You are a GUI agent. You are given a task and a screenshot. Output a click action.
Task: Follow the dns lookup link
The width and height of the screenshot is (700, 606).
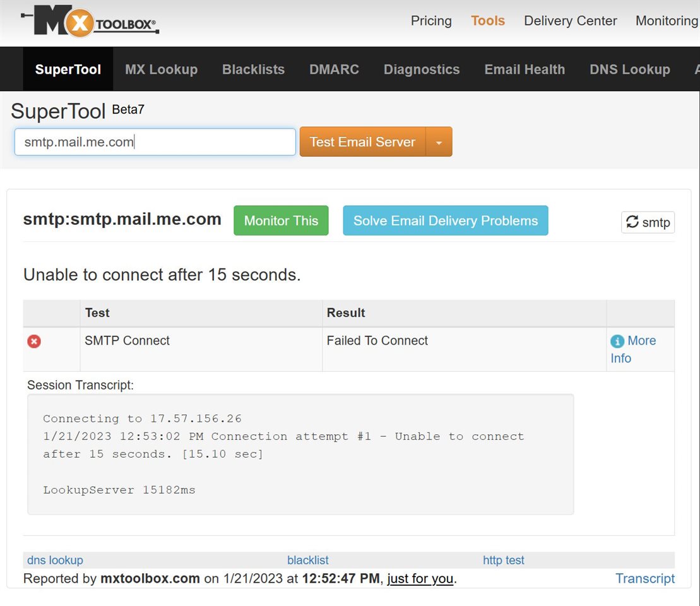[x=55, y=560]
